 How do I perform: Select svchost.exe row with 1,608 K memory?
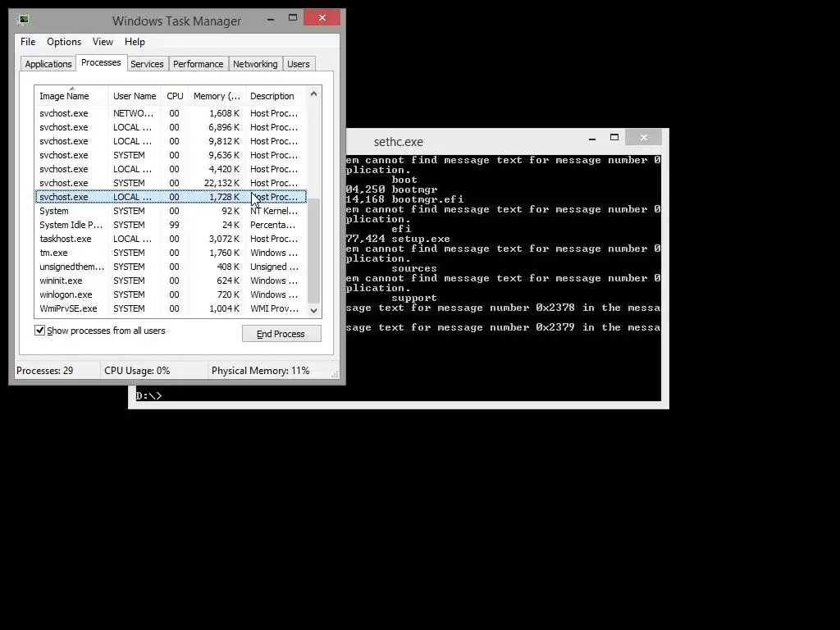click(x=171, y=113)
